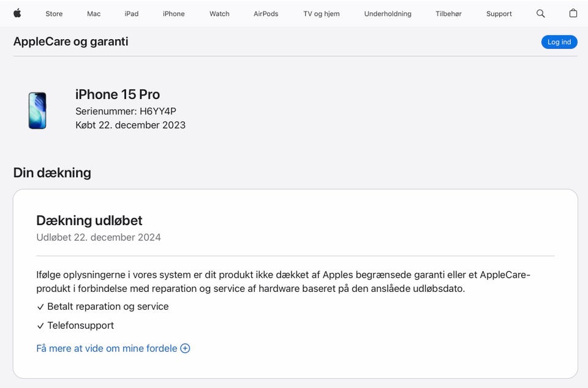The image size is (588, 388).
Task: Open the Underholdning menu
Action: [x=388, y=13]
